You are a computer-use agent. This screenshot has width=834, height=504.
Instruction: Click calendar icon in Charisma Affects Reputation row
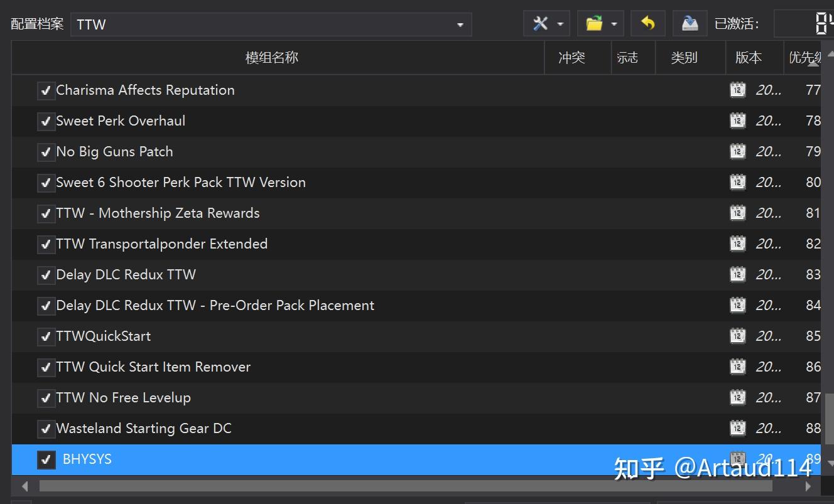pyautogui.click(x=738, y=90)
